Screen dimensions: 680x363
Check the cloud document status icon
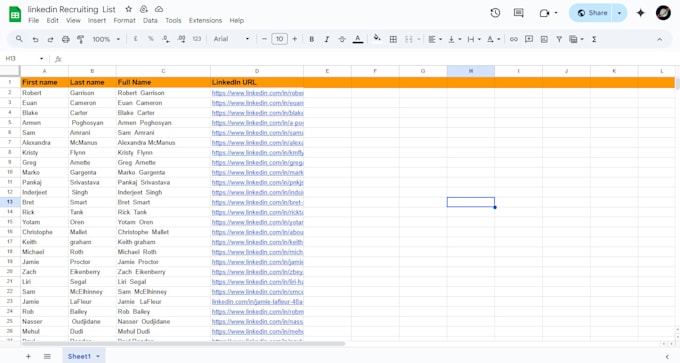click(x=159, y=9)
